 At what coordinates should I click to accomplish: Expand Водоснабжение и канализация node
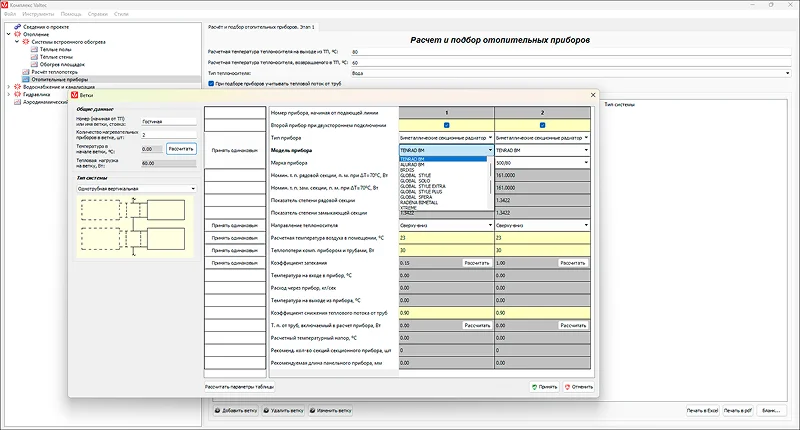tap(9, 87)
